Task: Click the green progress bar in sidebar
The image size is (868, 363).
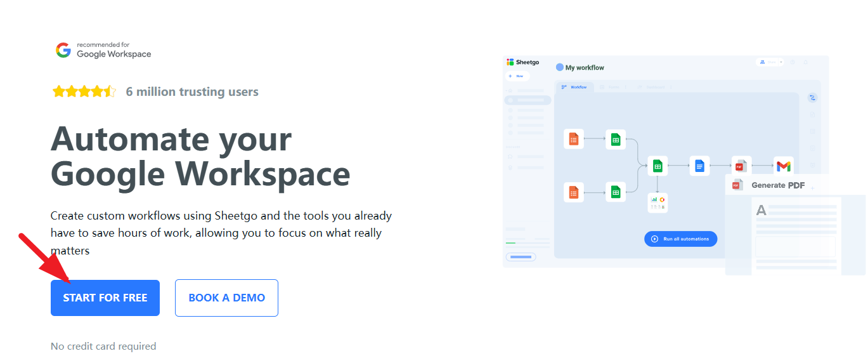Action: coord(528,242)
